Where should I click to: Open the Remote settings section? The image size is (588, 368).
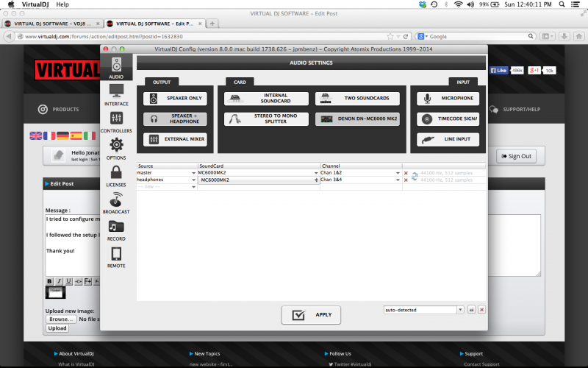[116, 256]
